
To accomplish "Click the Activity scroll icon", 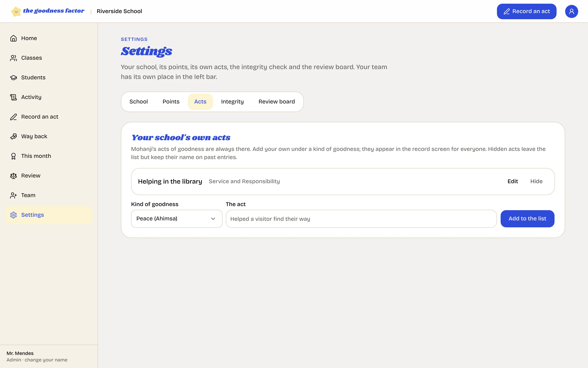I will pos(13,97).
